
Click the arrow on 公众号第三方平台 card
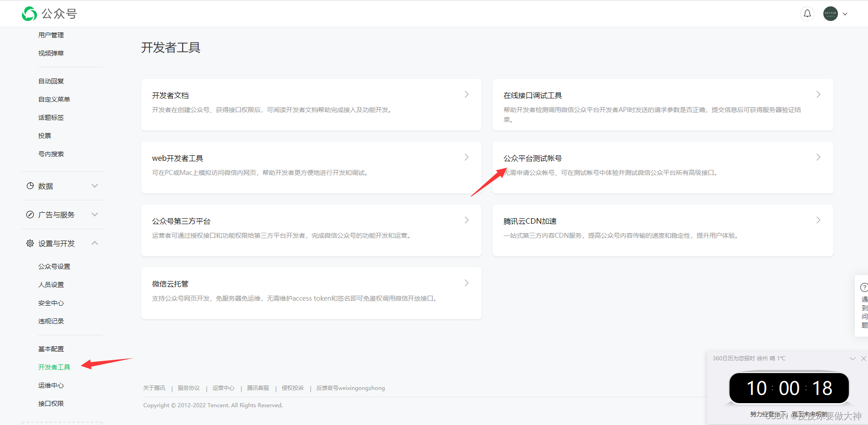pos(467,220)
